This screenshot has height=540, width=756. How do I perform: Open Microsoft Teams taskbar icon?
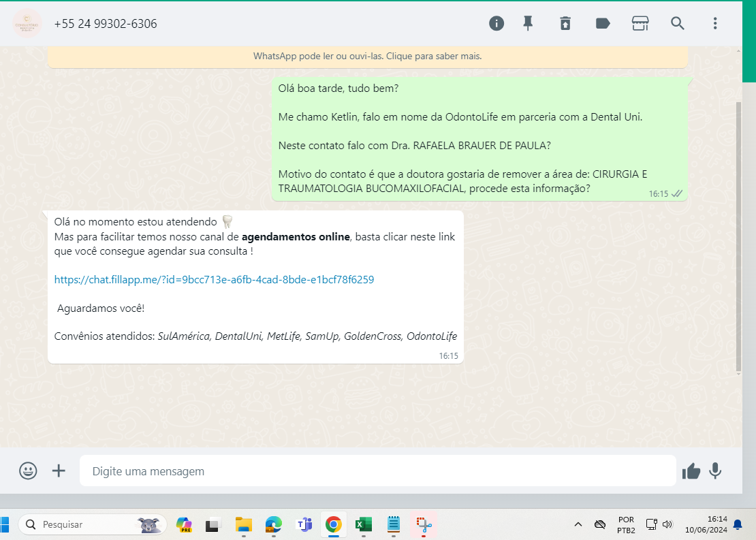[x=304, y=524]
